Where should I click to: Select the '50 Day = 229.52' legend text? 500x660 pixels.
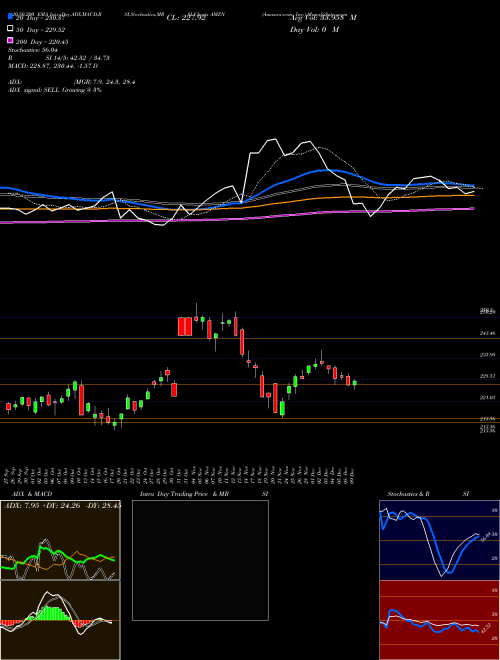tap(40, 30)
